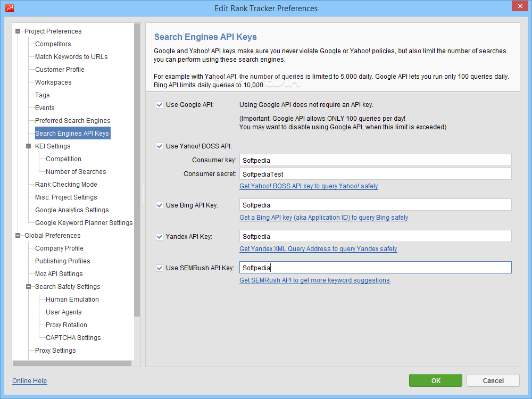532x399 pixels.
Task: Uncheck Use SEMRush API Key
Action: pos(160,268)
